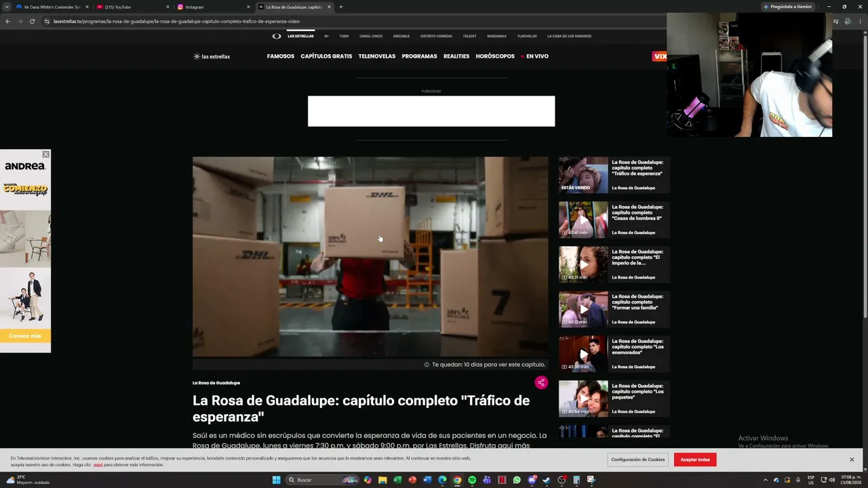Open the HORÓSCOPOS menu item

point(495,56)
